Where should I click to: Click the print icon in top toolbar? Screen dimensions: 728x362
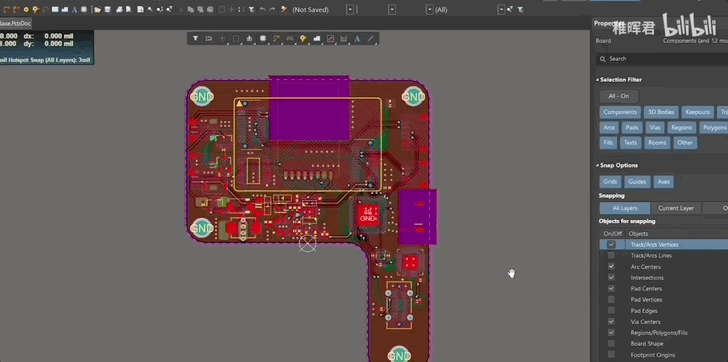[x=119, y=9]
